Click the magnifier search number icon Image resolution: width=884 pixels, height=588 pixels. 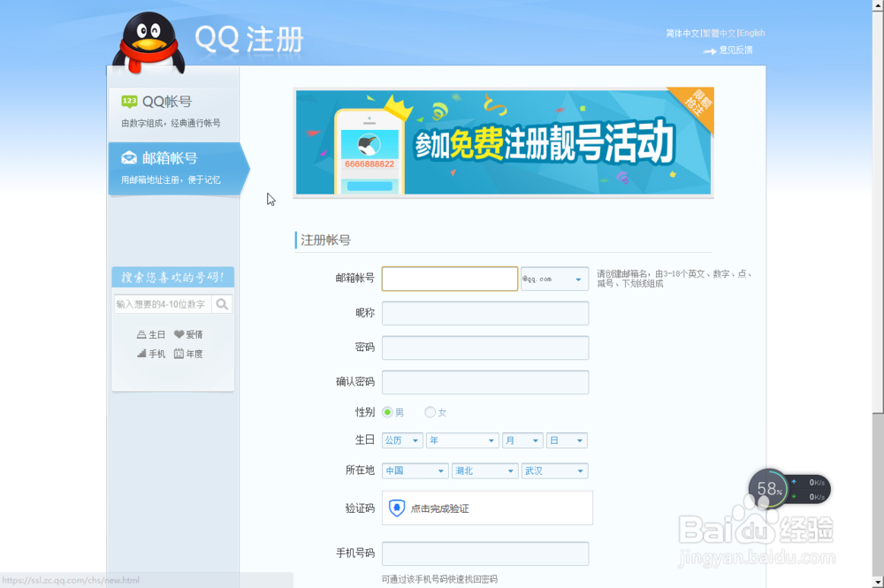222,304
